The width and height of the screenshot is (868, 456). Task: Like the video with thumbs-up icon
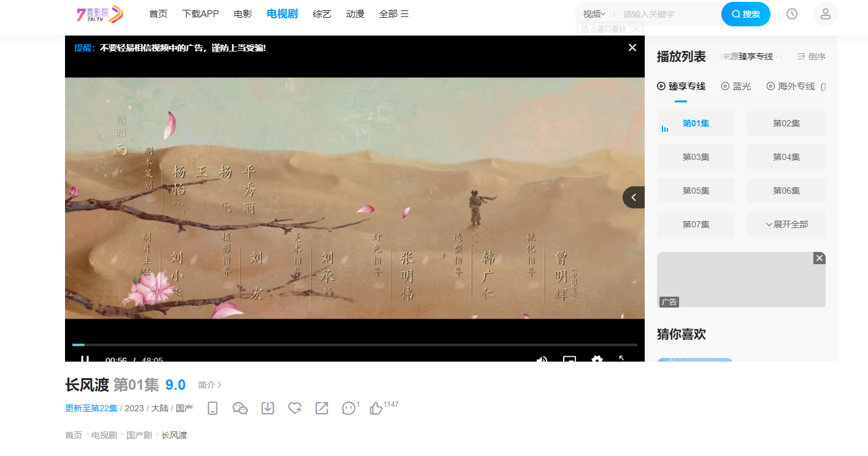click(376, 408)
